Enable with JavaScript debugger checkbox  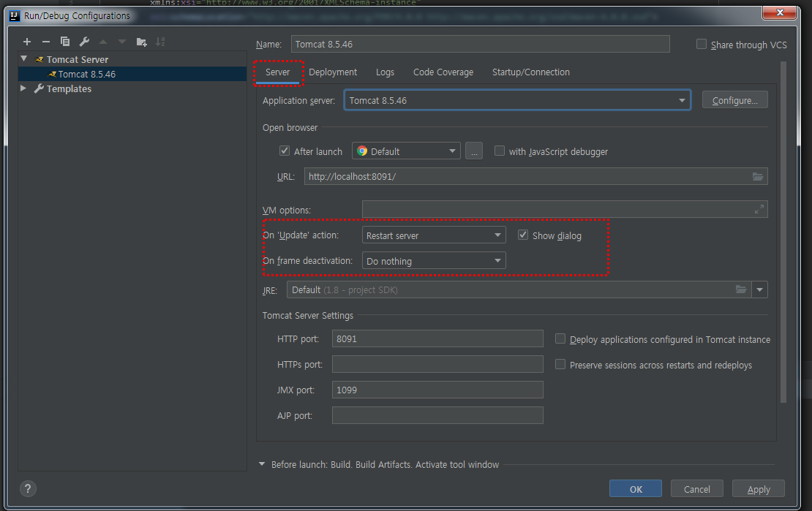point(499,151)
